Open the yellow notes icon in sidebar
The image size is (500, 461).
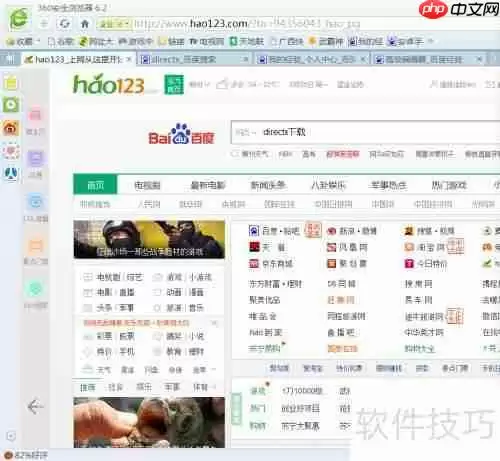11,83
